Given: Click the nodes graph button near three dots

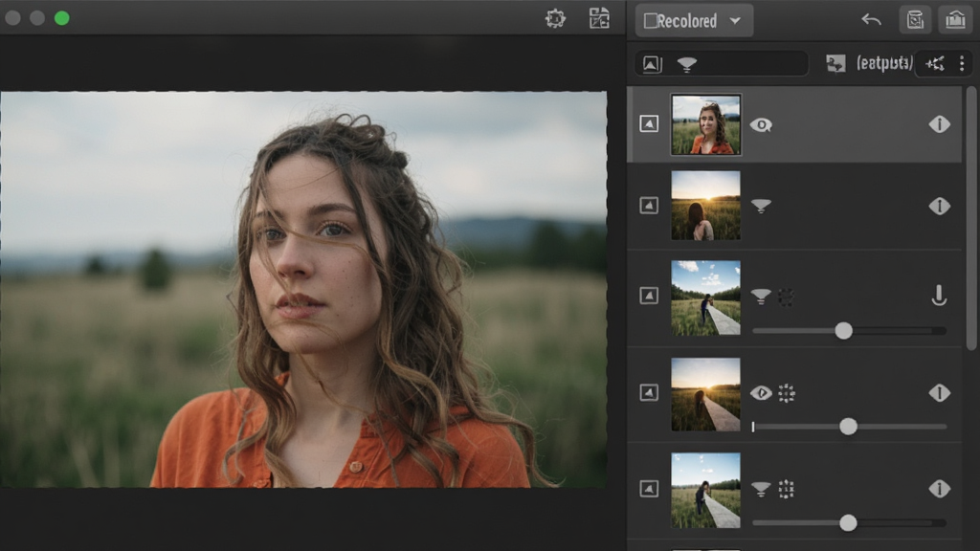Looking at the screenshot, I should point(935,63).
